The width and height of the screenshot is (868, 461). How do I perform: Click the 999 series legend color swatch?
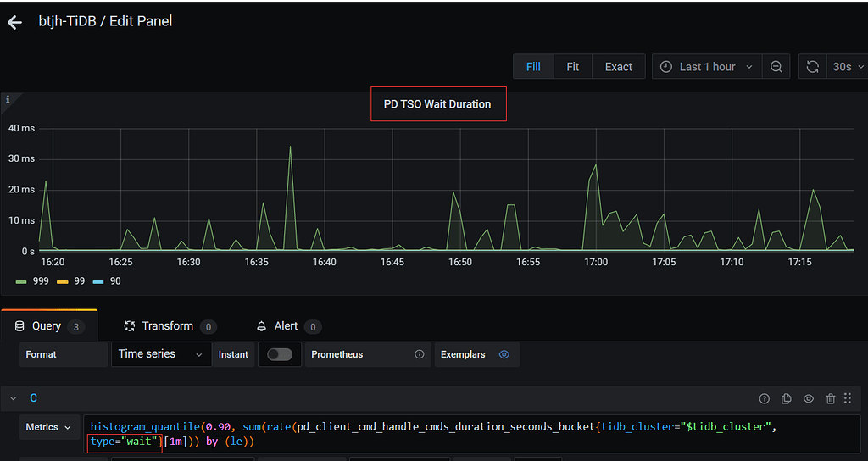(21, 281)
